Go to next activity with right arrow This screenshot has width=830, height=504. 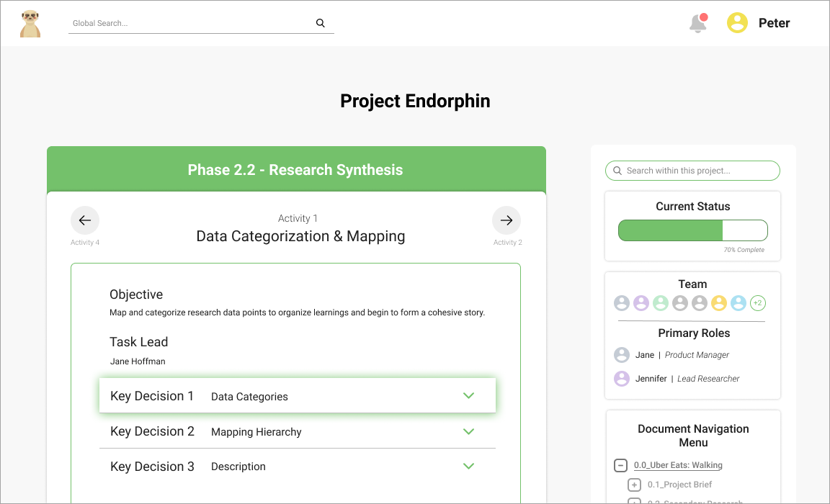[x=507, y=220]
